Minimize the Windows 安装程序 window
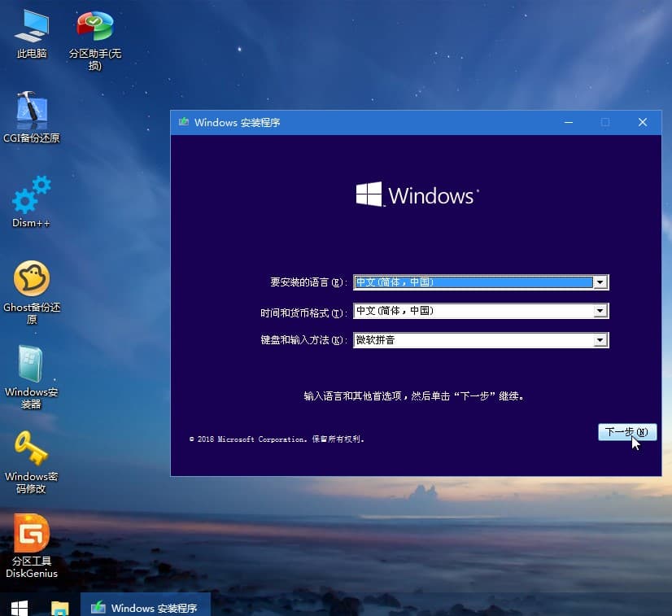 click(x=569, y=122)
